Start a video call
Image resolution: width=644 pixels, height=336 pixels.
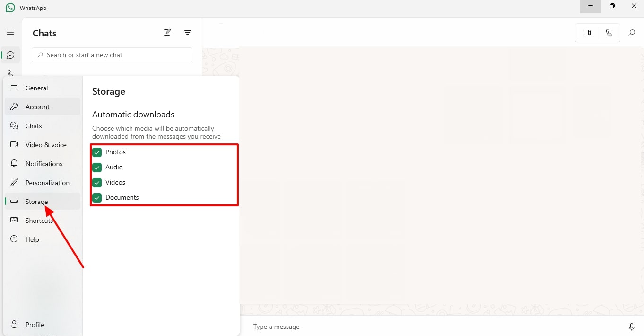pos(587,33)
